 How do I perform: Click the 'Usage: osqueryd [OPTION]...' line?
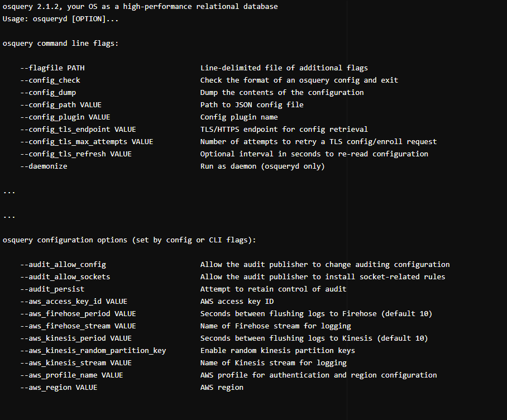click(x=60, y=19)
